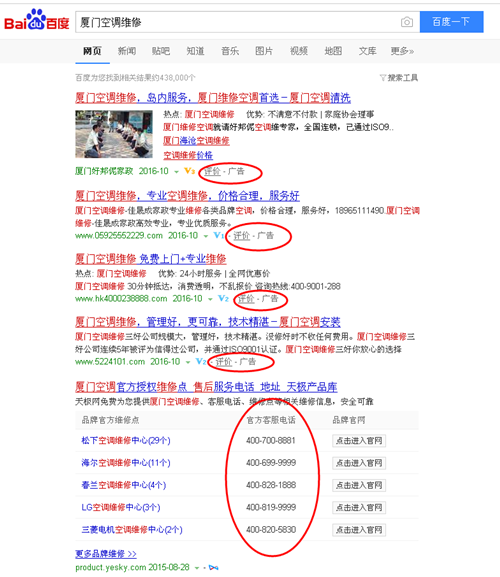Open the 搜索工具 filter
Screen dimensions: 500x577
pos(399,78)
